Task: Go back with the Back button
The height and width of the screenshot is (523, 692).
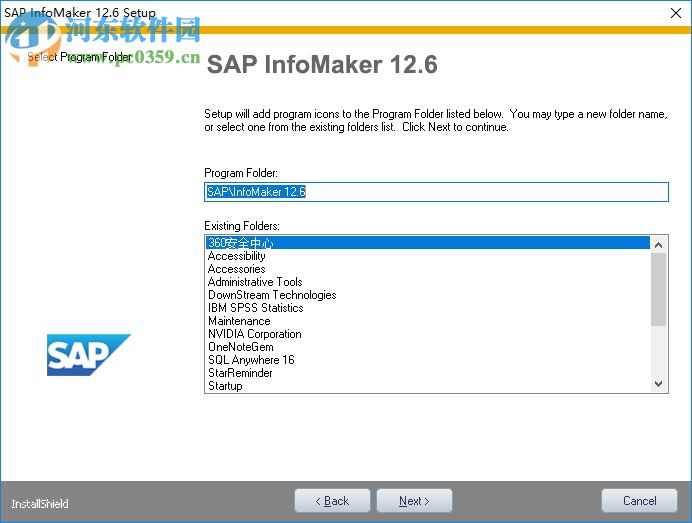Action: 332,501
